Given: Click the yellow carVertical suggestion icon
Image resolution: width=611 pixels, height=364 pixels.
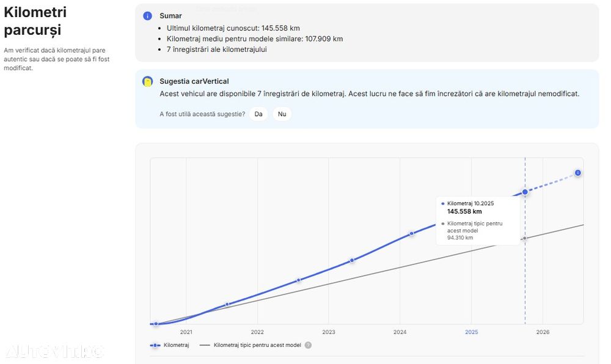Looking at the screenshot, I should tap(147, 81).
